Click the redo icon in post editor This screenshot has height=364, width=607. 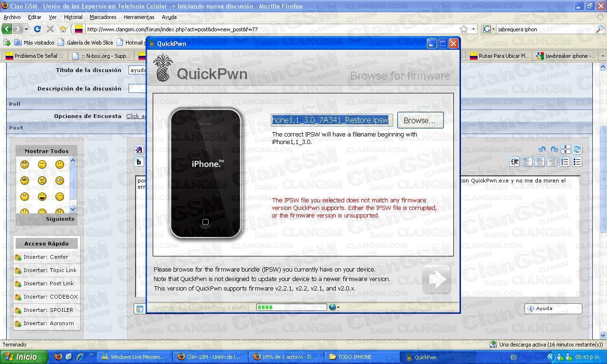[553, 149]
